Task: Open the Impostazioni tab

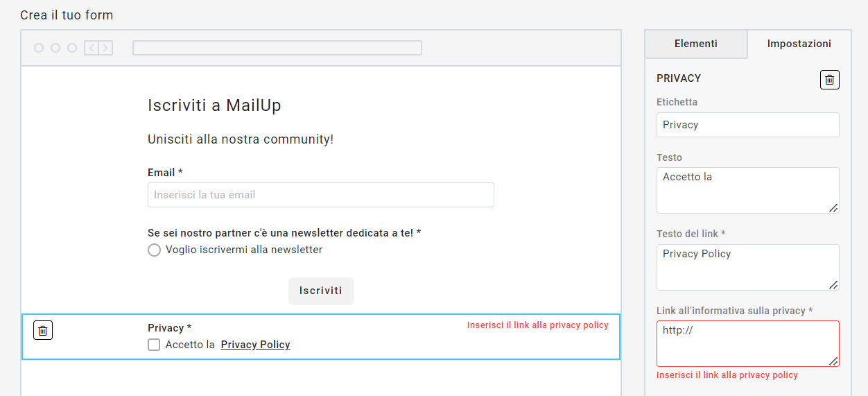Action: click(x=799, y=44)
